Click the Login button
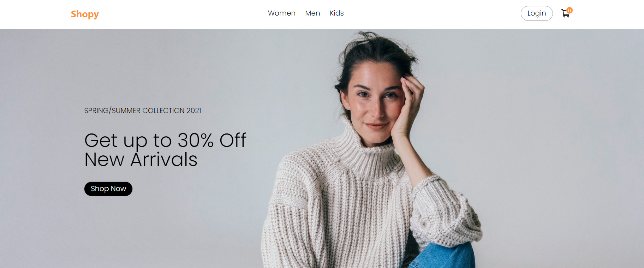 [x=537, y=13]
